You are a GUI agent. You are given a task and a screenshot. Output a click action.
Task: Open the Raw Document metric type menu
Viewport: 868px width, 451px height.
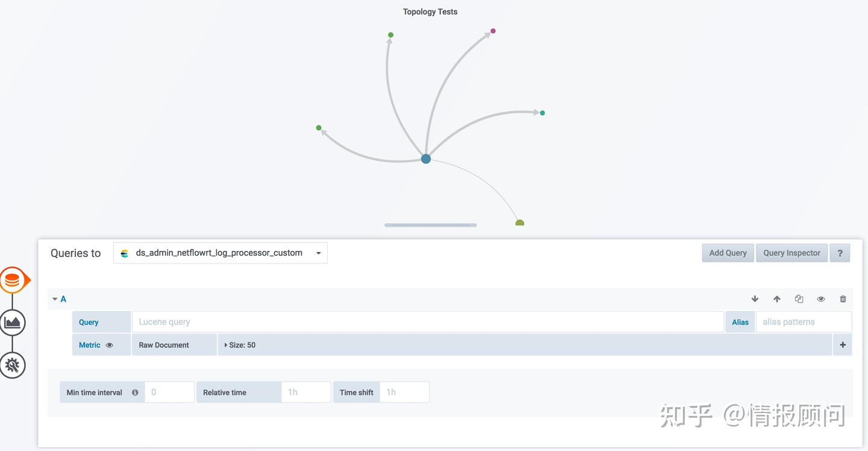[x=164, y=345]
